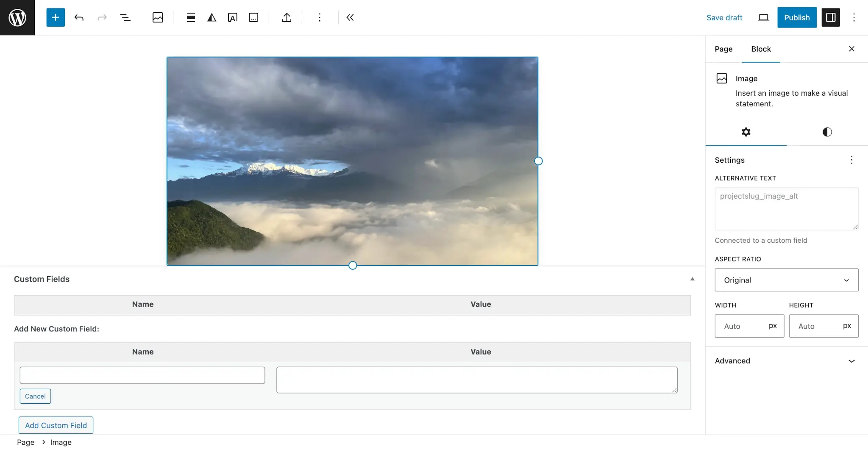Select the mountain image block
This screenshot has height=449, width=868.
coord(352,161)
